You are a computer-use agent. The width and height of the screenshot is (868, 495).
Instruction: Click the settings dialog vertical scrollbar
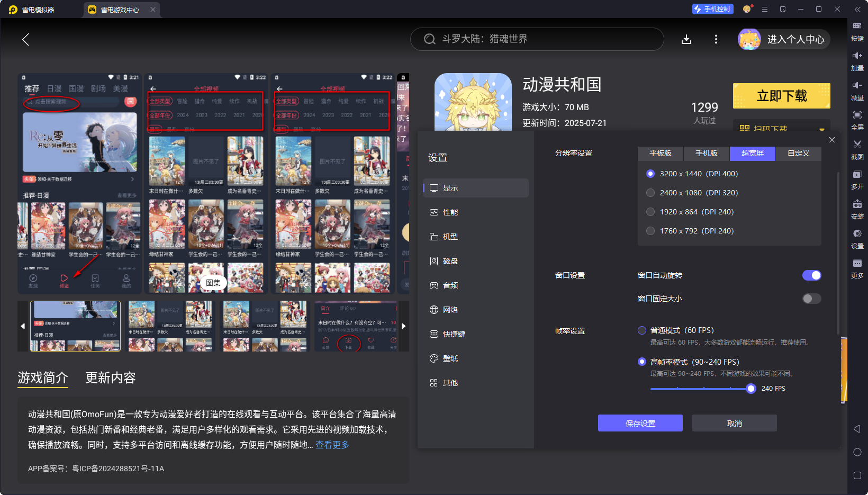click(x=838, y=253)
